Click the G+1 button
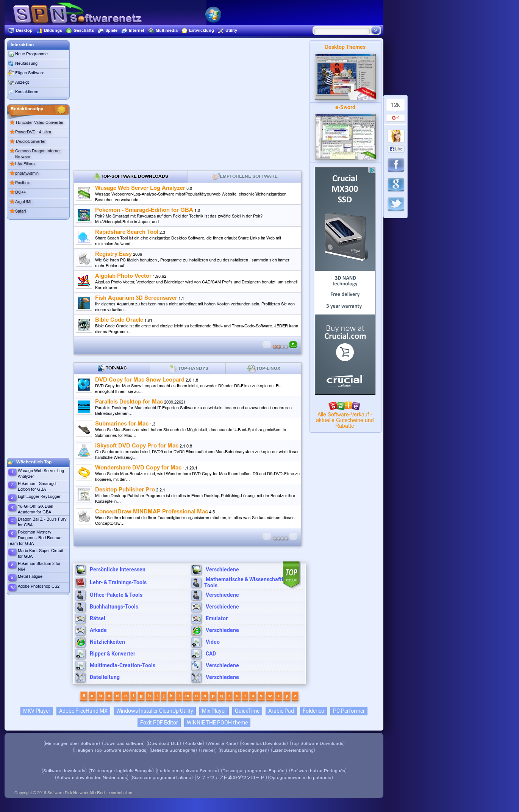The width and height of the screenshot is (519, 812). [396, 118]
